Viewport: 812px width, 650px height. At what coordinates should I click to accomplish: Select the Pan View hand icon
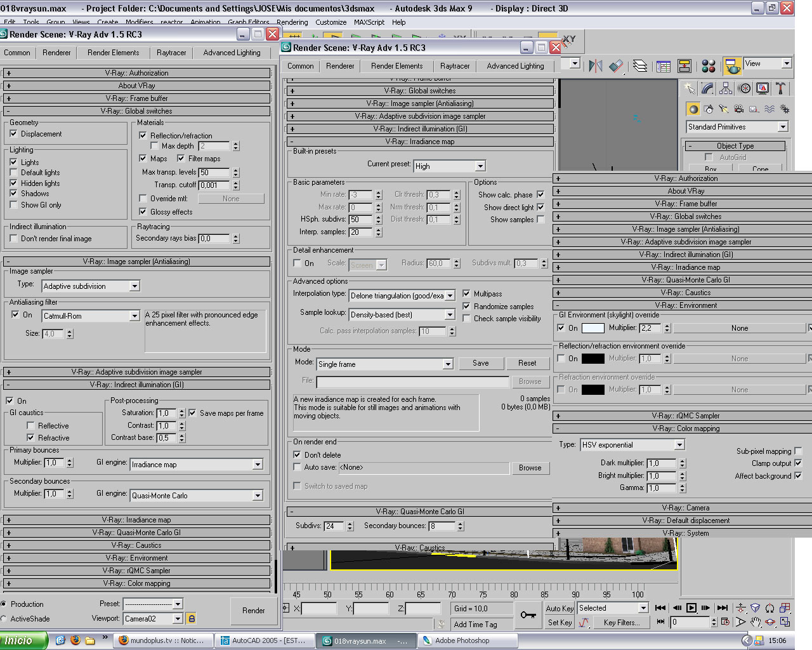click(x=756, y=622)
